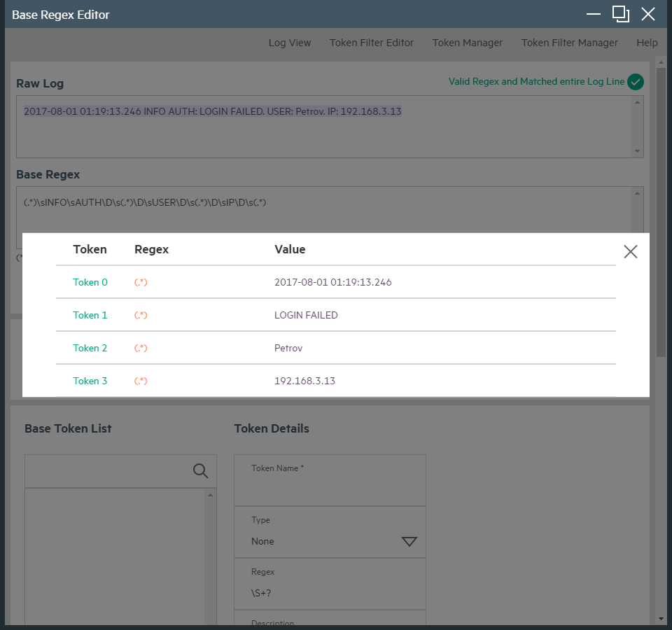
Task: Close the token results popup
Action: pos(630,252)
